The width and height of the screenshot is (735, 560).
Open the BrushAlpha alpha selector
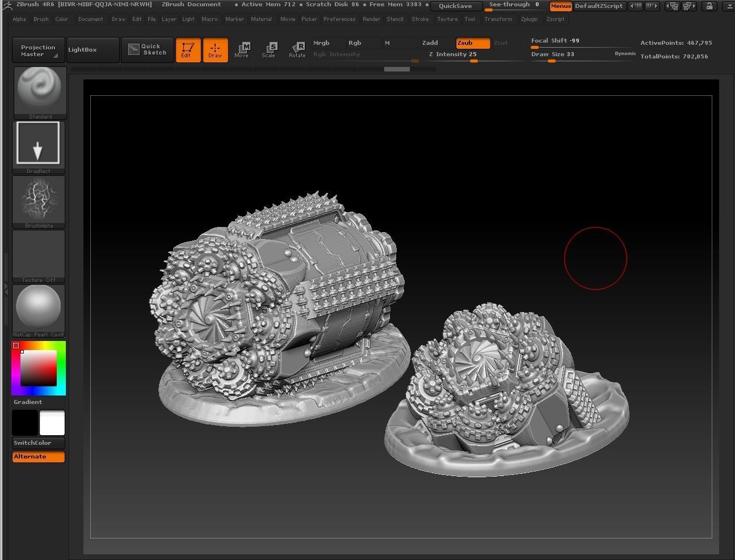pyautogui.click(x=39, y=201)
